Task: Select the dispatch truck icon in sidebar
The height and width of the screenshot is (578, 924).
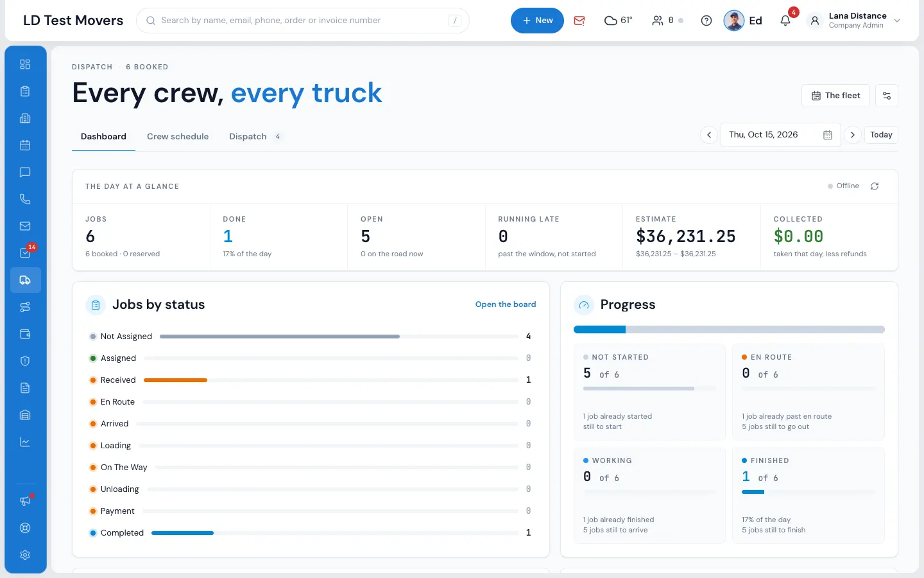Action: click(25, 280)
